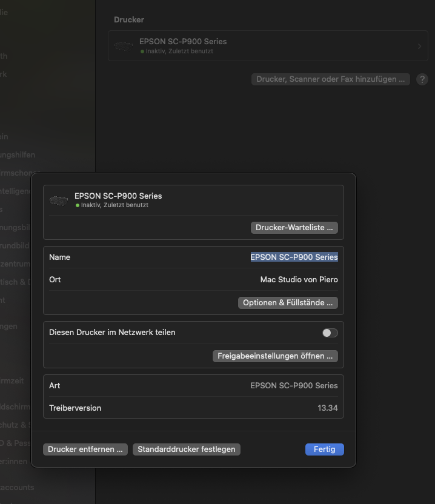Click the Treiberversion label
The height and width of the screenshot is (504, 435).
tap(75, 408)
